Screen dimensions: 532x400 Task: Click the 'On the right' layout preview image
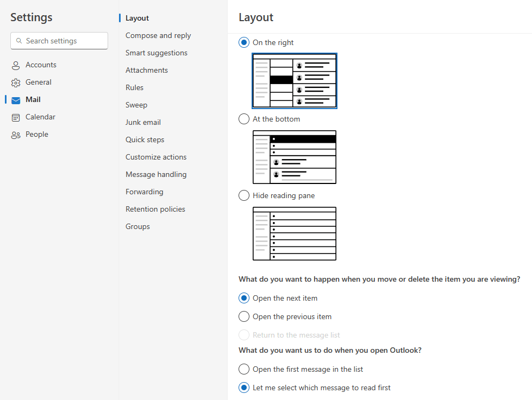click(x=295, y=81)
